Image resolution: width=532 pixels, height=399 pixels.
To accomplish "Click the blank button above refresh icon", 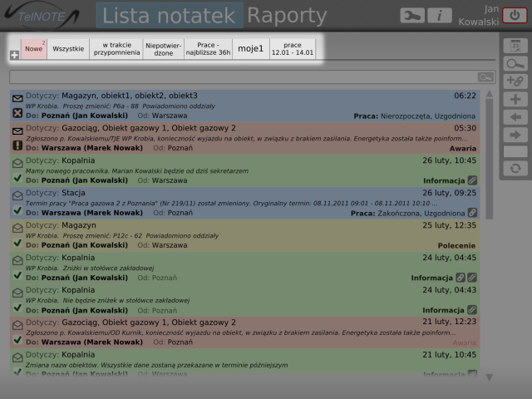I will tap(515, 151).
